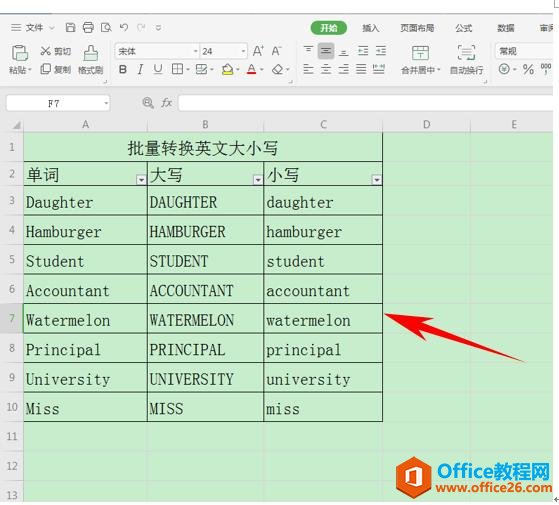The width and height of the screenshot is (559, 505).
Task: Toggle Bold formatting
Action: [x=123, y=69]
